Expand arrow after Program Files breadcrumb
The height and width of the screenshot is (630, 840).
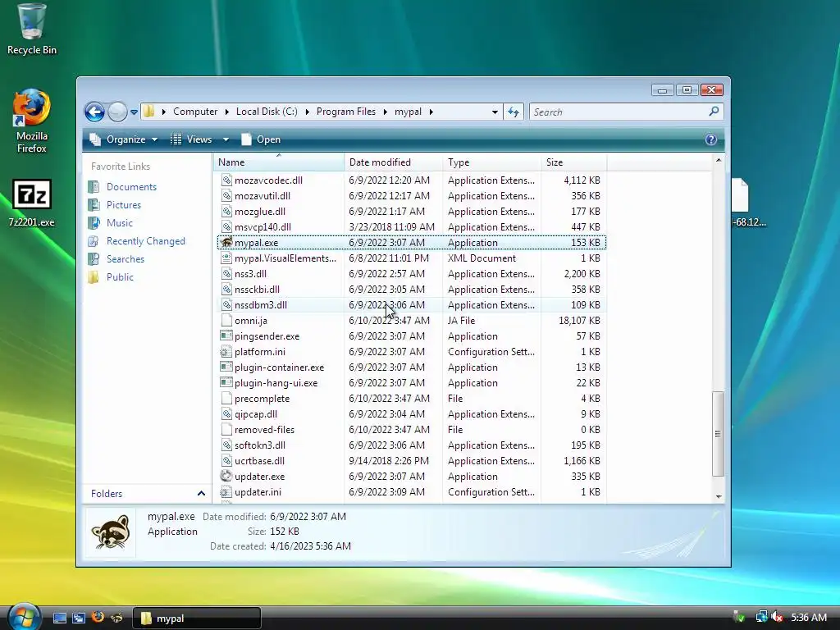point(386,112)
